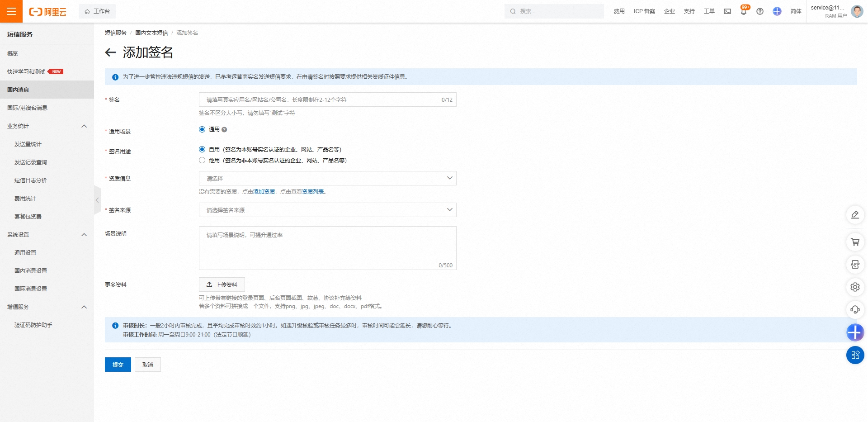The height and width of the screenshot is (422, 868).
Task: Click the 提交 submit button
Action: point(118,365)
